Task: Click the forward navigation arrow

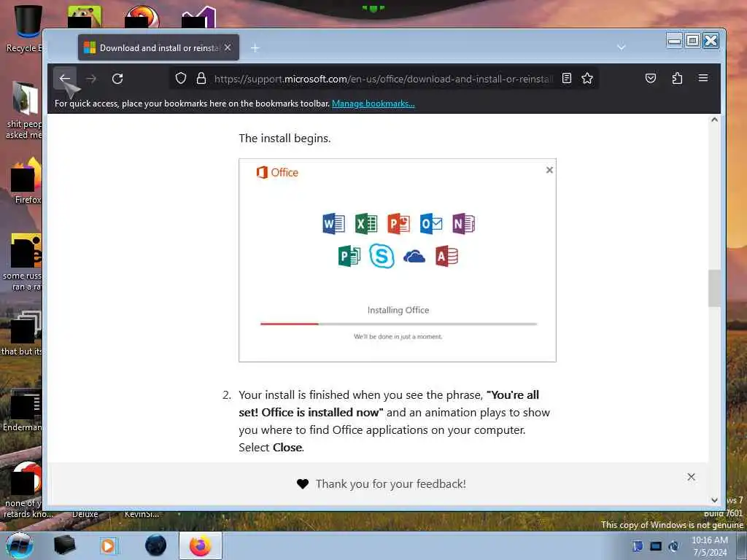Action: [91, 79]
